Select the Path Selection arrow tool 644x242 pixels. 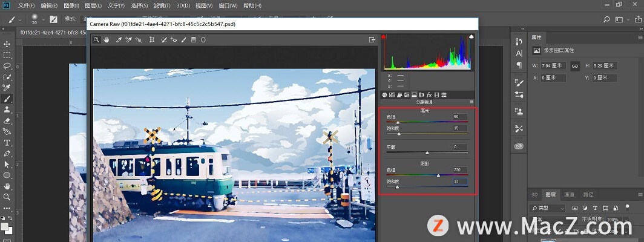tap(7, 165)
